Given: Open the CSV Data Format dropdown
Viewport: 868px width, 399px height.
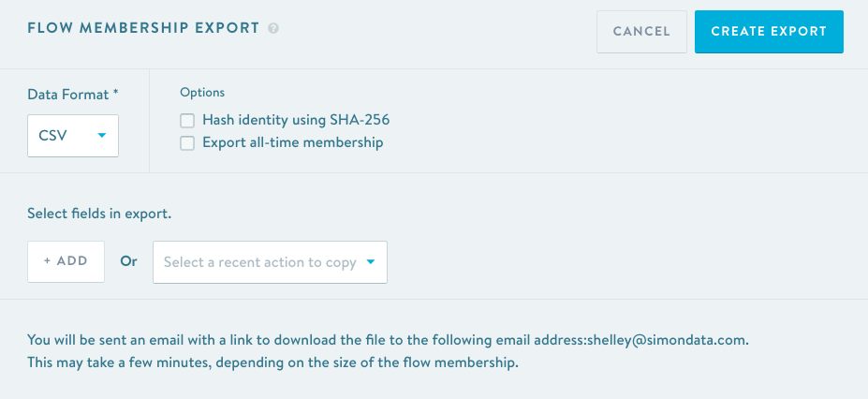Looking at the screenshot, I should pyautogui.click(x=73, y=136).
